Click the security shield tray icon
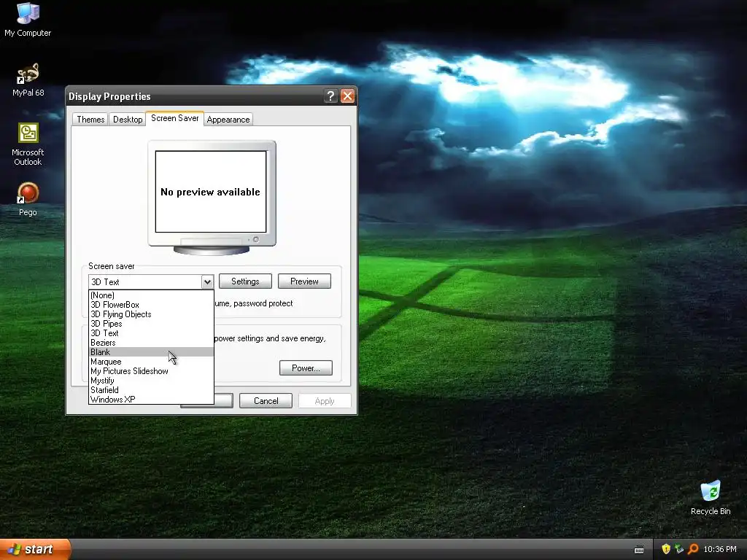 (666, 549)
